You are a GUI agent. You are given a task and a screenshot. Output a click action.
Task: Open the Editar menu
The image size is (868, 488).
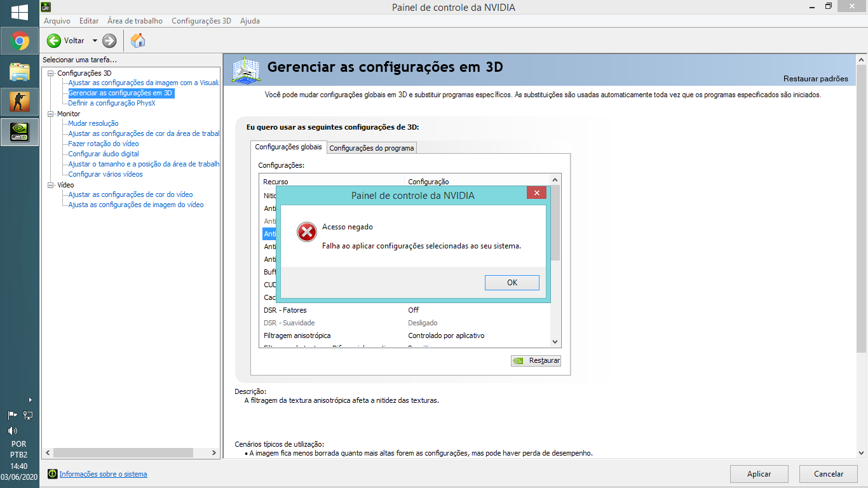(x=89, y=21)
